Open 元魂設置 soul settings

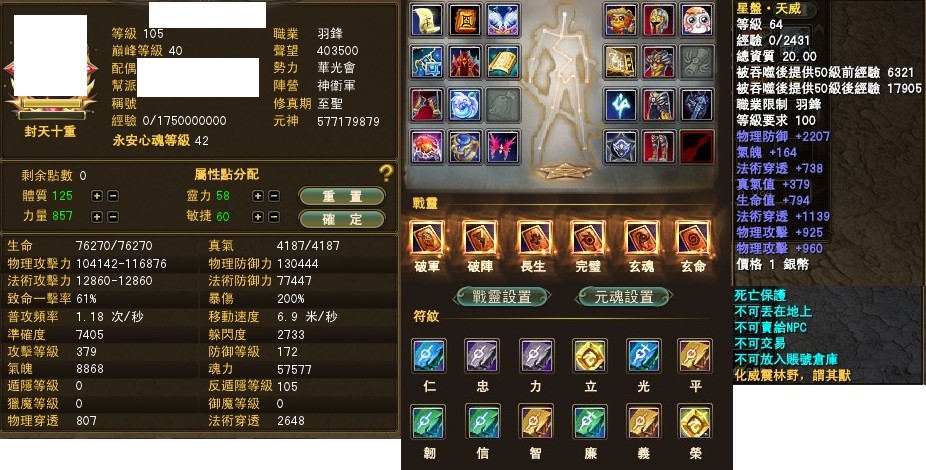[624, 296]
